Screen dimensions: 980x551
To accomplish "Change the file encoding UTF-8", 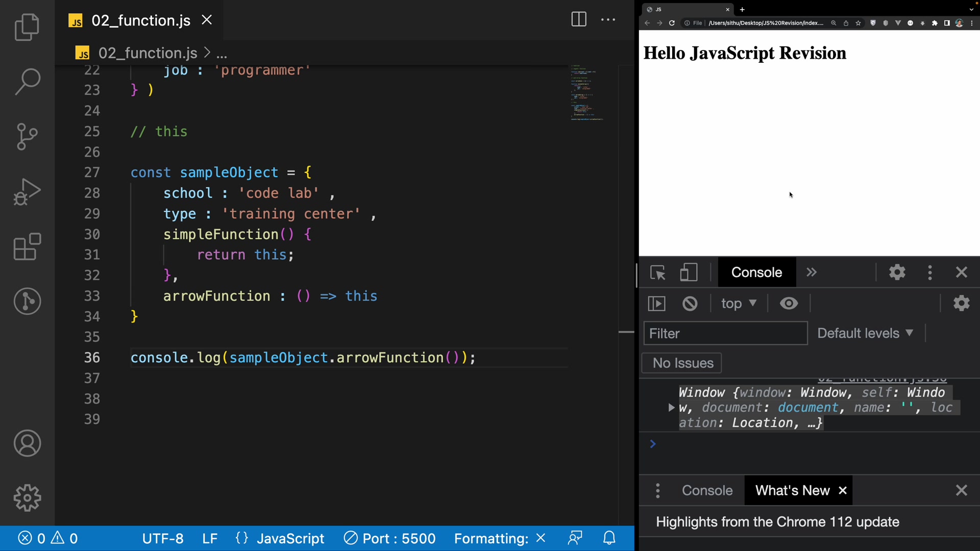I will coord(163,538).
